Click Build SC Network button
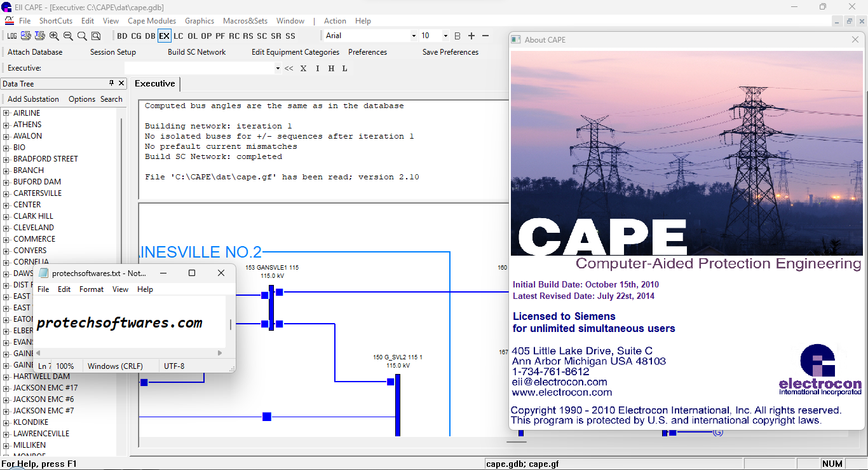The width and height of the screenshot is (868, 470). (x=197, y=52)
